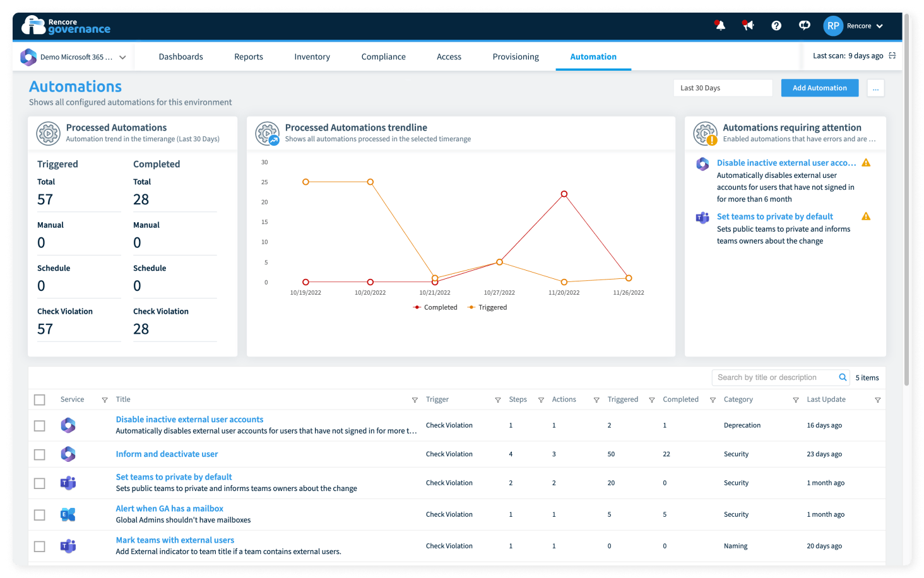The width and height of the screenshot is (924, 578).
Task: Open Mark teams with external users link
Action: point(175,540)
